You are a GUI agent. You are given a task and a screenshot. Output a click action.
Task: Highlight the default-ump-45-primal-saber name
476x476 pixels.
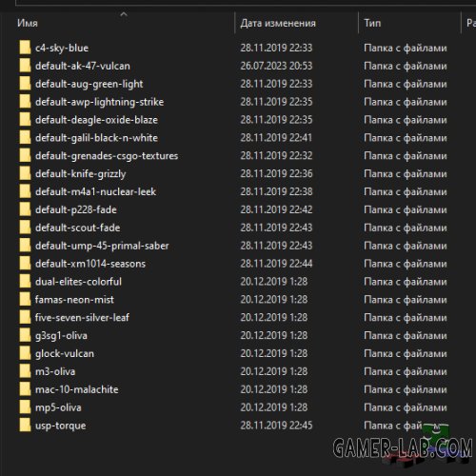[102, 246]
